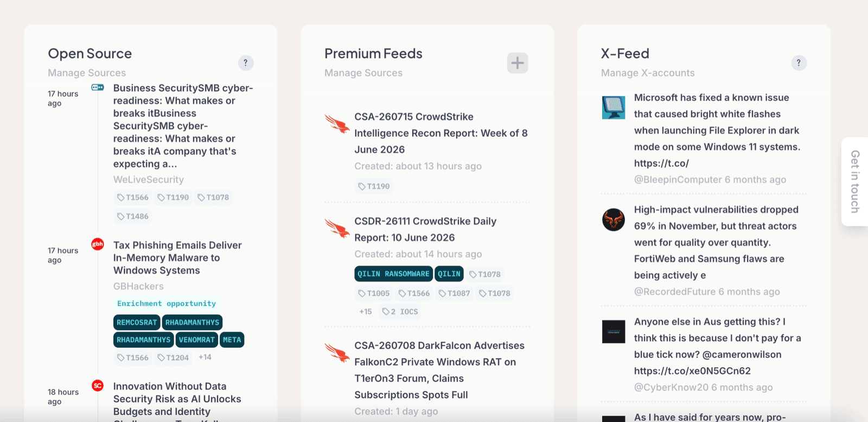Select the T1486 tag under the WeLiveSecurity article
This screenshot has width=868, height=422.
pos(133,216)
